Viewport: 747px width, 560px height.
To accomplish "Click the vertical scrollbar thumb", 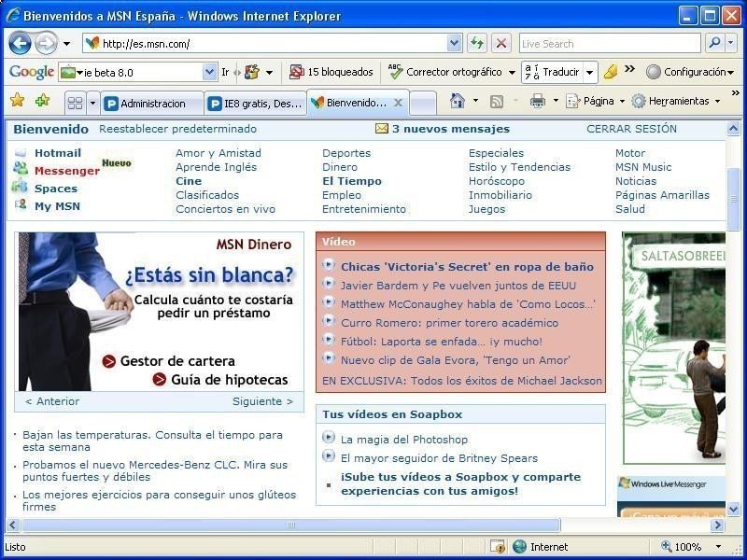I will (733, 199).
